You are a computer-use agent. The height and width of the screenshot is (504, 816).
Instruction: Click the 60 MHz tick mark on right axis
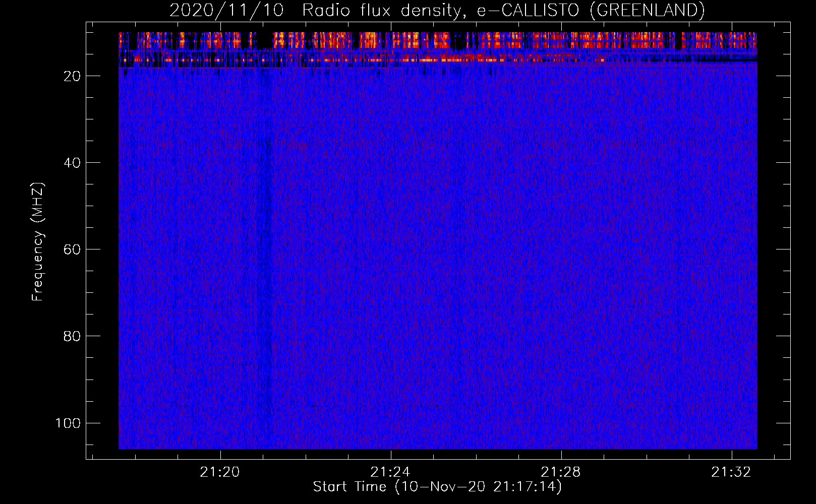click(783, 249)
